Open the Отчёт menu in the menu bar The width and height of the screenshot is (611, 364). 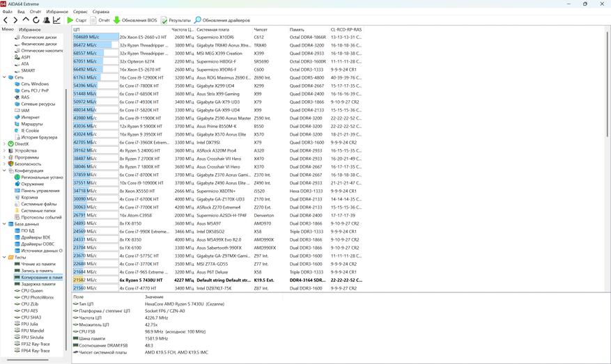[x=36, y=12]
